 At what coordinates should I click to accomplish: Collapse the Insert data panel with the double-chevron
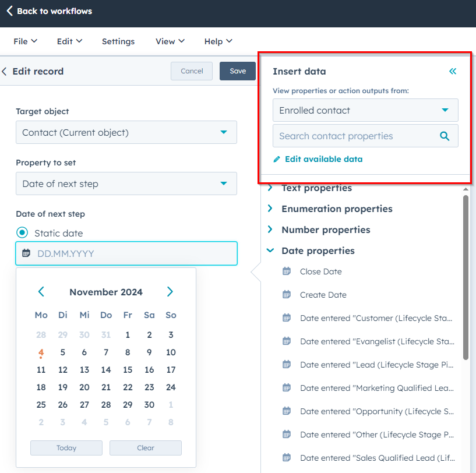click(453, 71)
